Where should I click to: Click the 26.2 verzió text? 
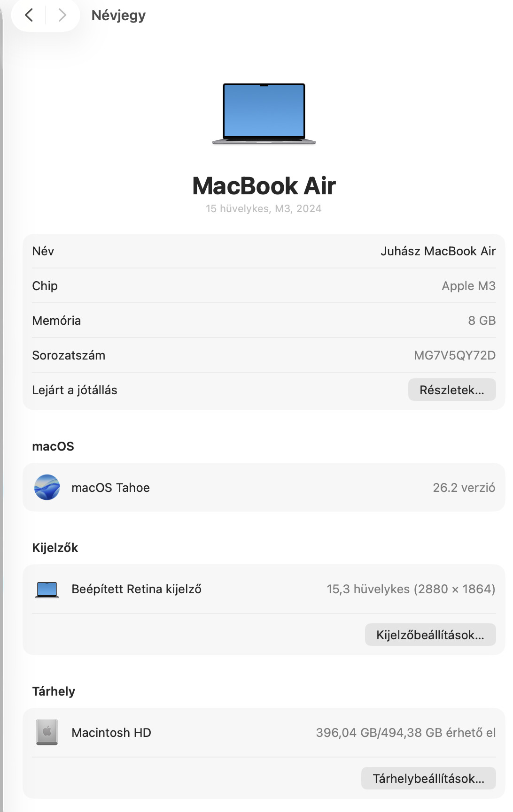coord(464,488)
